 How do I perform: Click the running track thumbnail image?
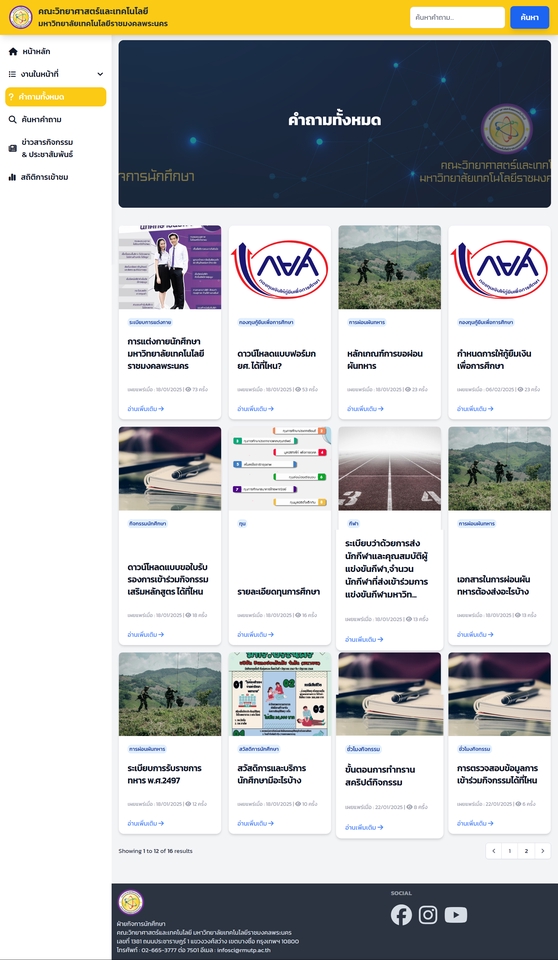390,469
